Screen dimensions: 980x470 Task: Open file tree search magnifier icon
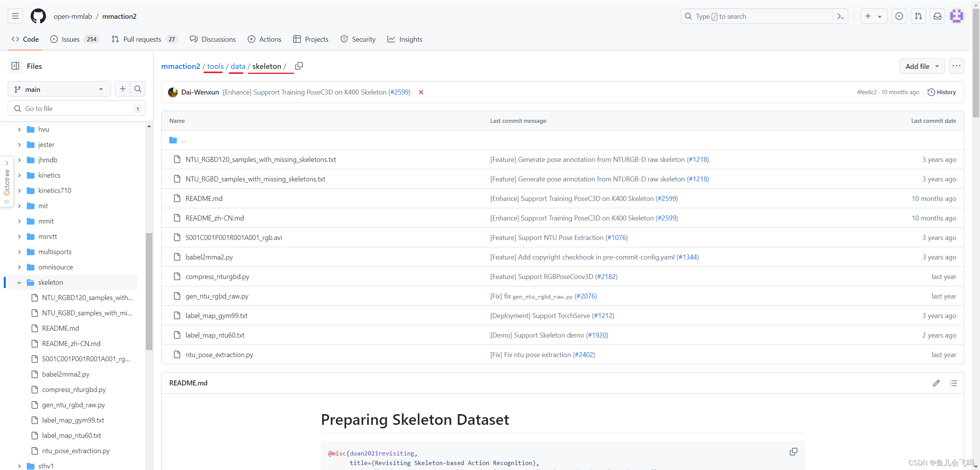click(x=138, y=89)
